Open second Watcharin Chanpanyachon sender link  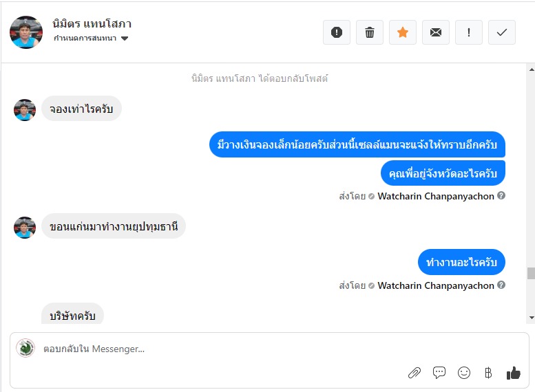(x=436, y=285)
